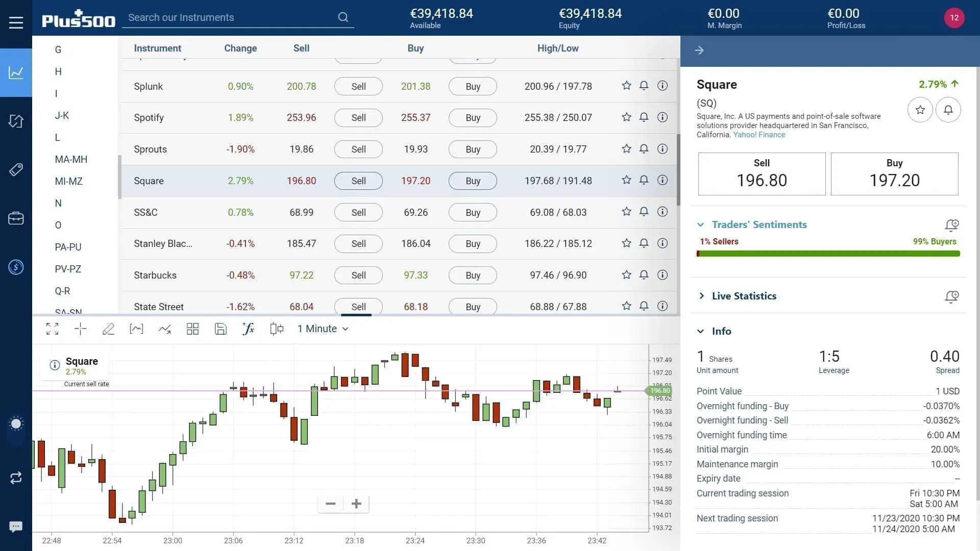
Task: Click the Buy button for Starbucks
Action: coord(473,275)
